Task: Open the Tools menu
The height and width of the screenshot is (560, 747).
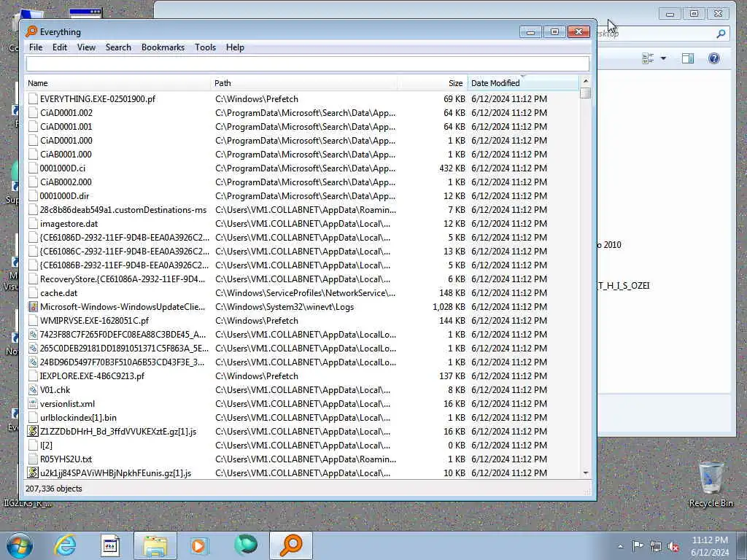Action: click(x=205, y=47)
